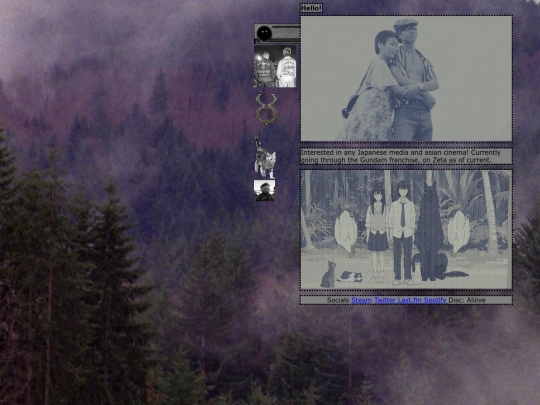Open the Spotify profile link
The height and width of the screenshot is (405, 540).
(x=435, y=300)
